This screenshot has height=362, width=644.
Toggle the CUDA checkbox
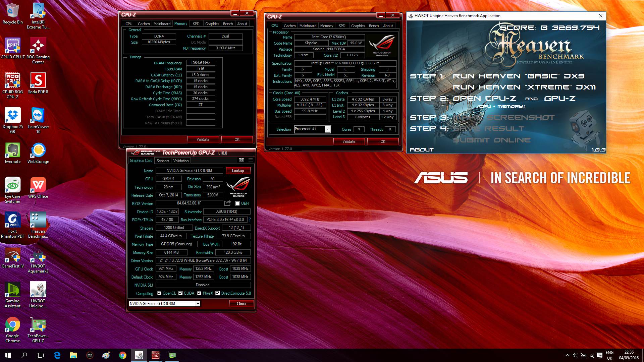[x=180, y=293]
